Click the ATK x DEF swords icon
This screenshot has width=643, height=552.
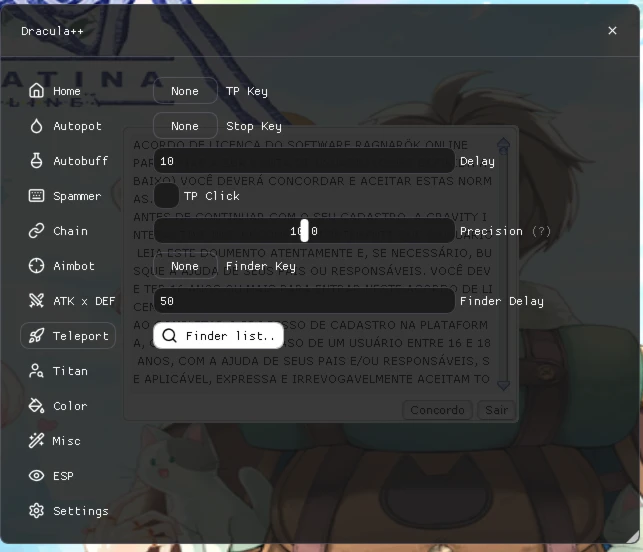(x=36, y=301)
